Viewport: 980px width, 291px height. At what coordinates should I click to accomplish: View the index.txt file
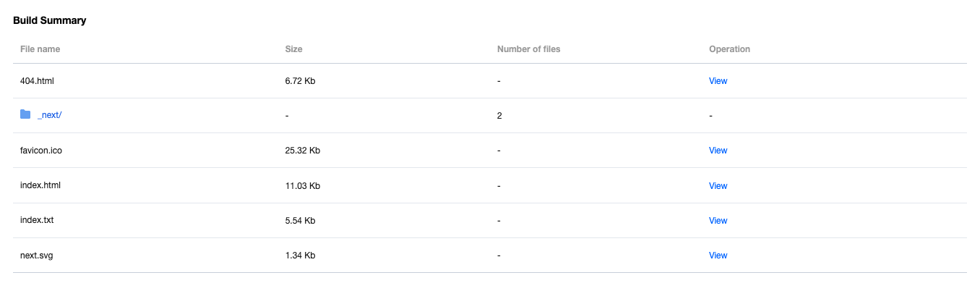pos(718,221)
